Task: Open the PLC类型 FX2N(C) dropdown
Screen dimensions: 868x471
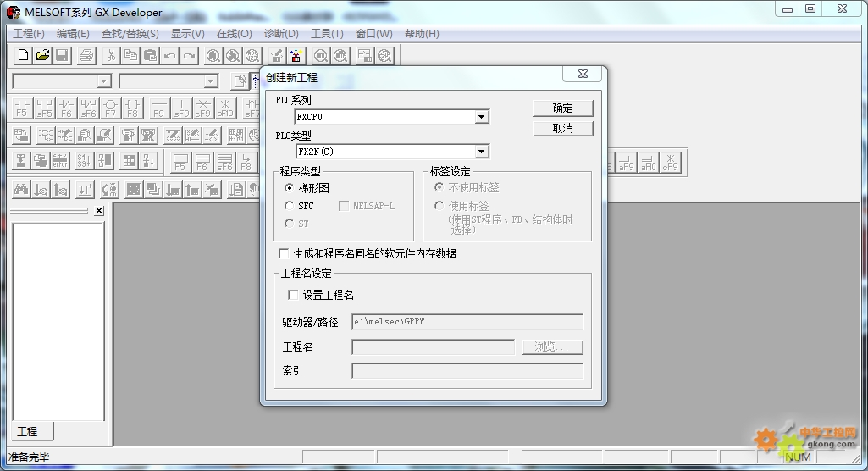Action: (x=481, y=152)
